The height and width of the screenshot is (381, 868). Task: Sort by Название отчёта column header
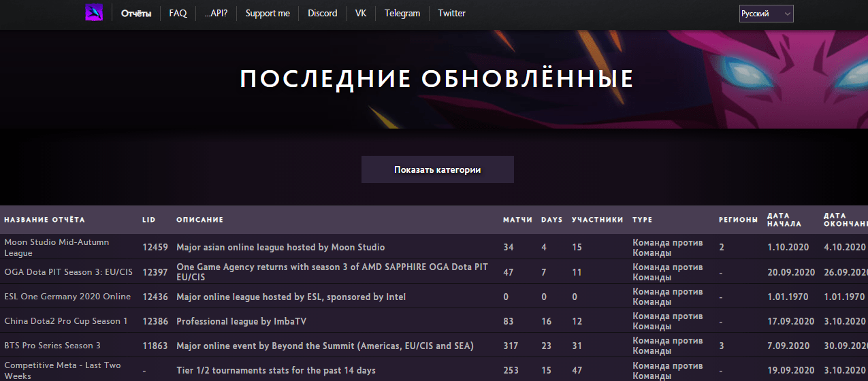click(44, 220)
